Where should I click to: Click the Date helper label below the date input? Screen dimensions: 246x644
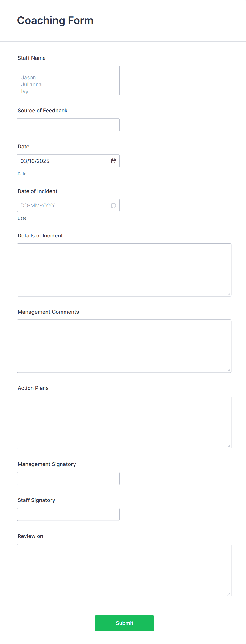click(x=22, y=173)
